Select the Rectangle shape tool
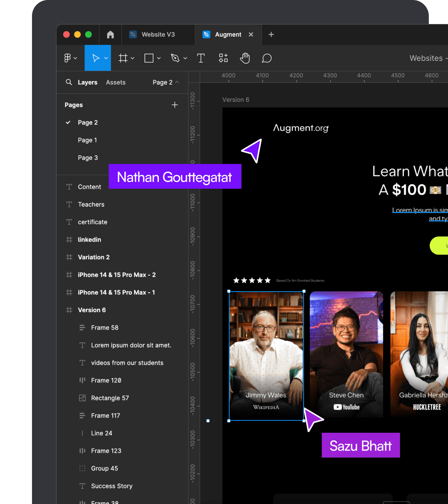Viewport: 448px width, 504px height. pyautogui.click(x=149, y=58)
